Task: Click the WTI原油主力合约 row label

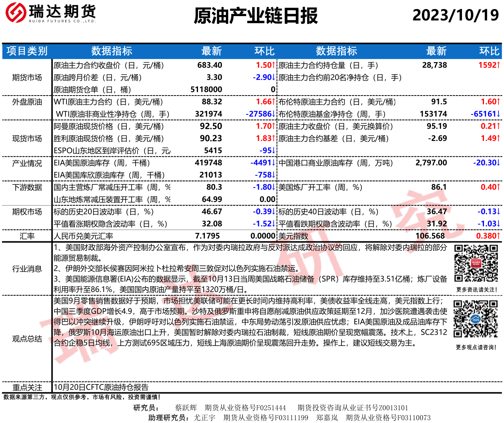Action: point(108,102)
